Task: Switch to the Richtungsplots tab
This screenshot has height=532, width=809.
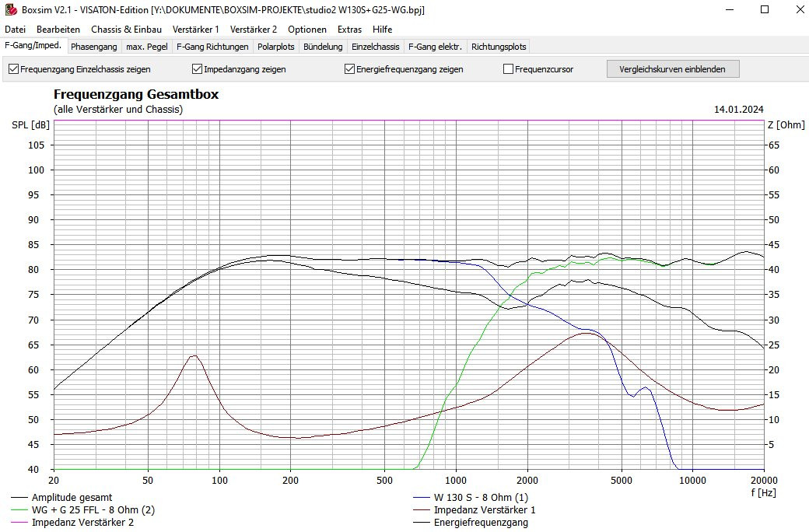Action: point(499,47)
